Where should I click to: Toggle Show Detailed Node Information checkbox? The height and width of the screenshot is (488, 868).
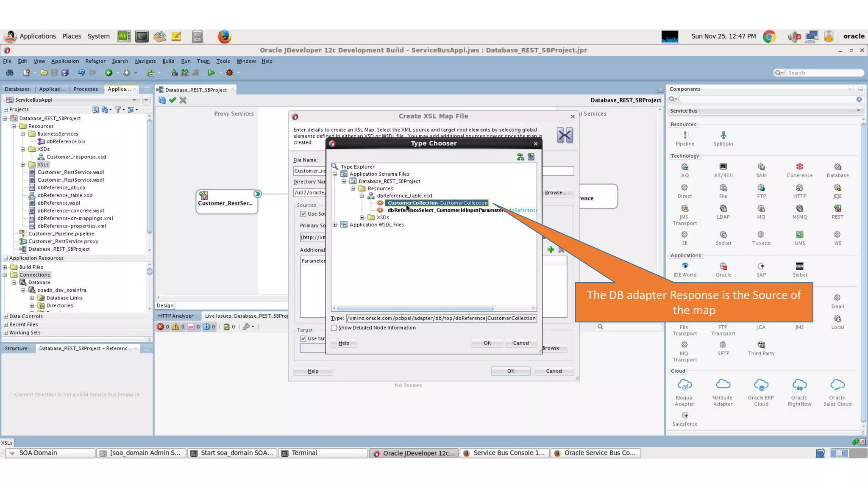click(x=334, y=328)
